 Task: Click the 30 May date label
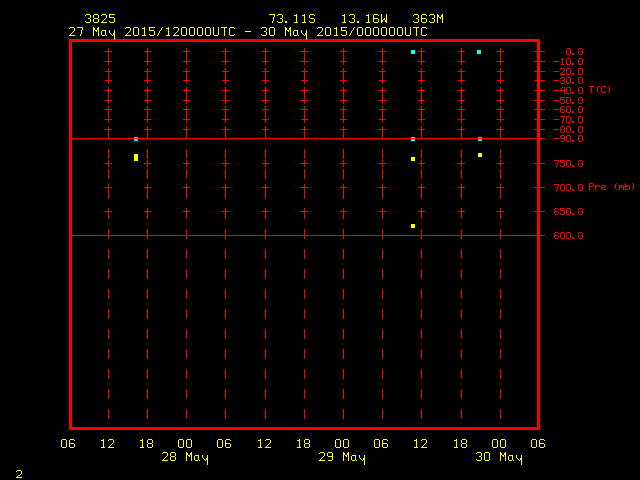498,458
